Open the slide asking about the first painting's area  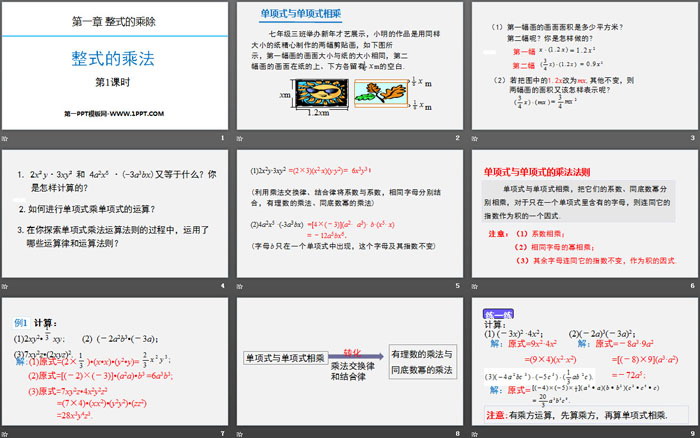coord(584,65)
